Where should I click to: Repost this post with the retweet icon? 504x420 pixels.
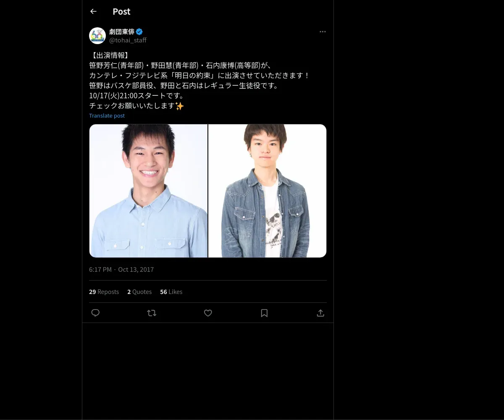pos(152,313)
